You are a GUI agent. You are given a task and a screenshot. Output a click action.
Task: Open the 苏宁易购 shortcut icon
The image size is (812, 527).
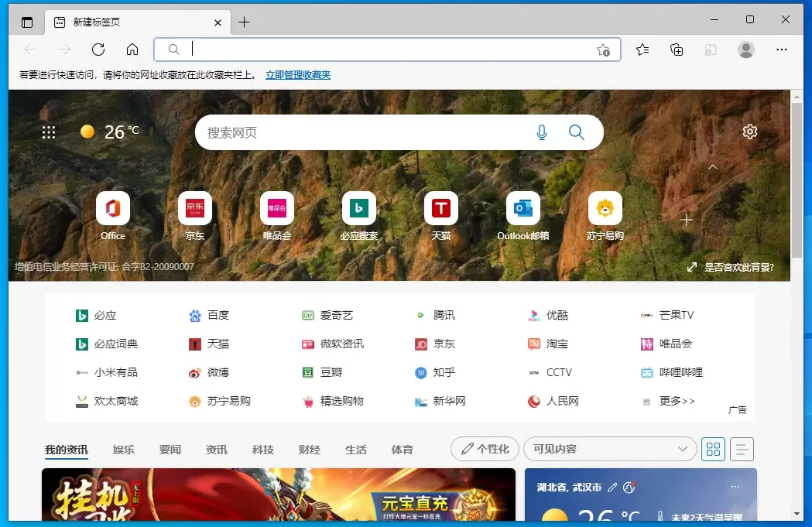click(x=605, y=208)
